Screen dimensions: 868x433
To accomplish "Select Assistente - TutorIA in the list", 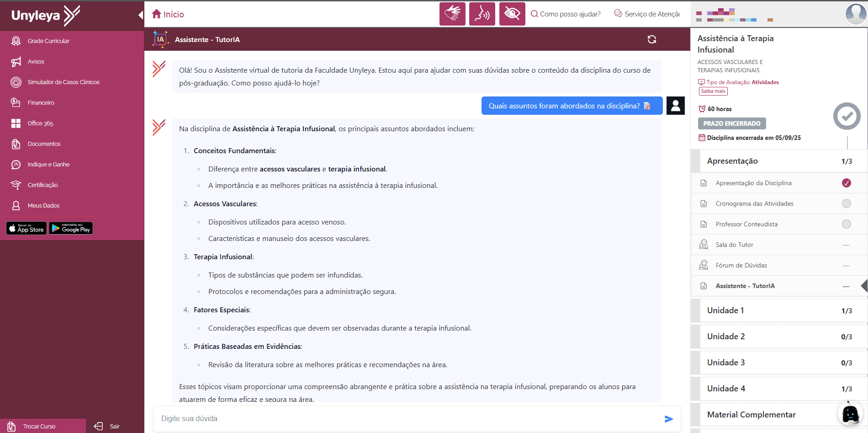I will click(x=779, y=286).
